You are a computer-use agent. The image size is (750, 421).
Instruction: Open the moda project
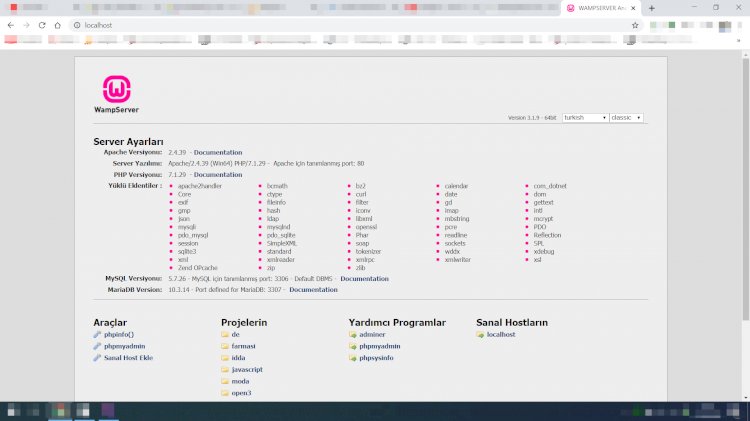(x=240, y=381)
